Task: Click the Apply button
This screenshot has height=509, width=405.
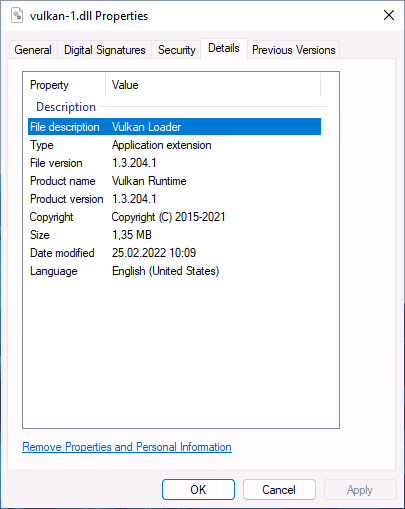Action: [360, 490]
